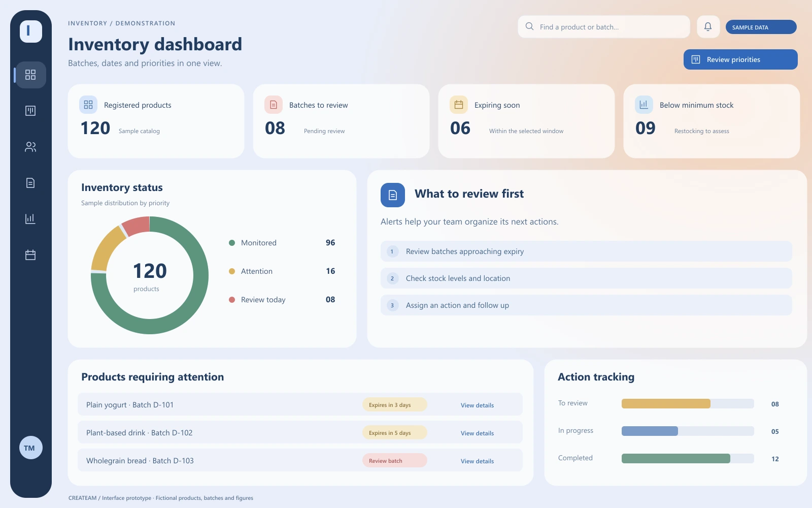
Task: Open the document sidebar icon
Action: coord(30,183)
